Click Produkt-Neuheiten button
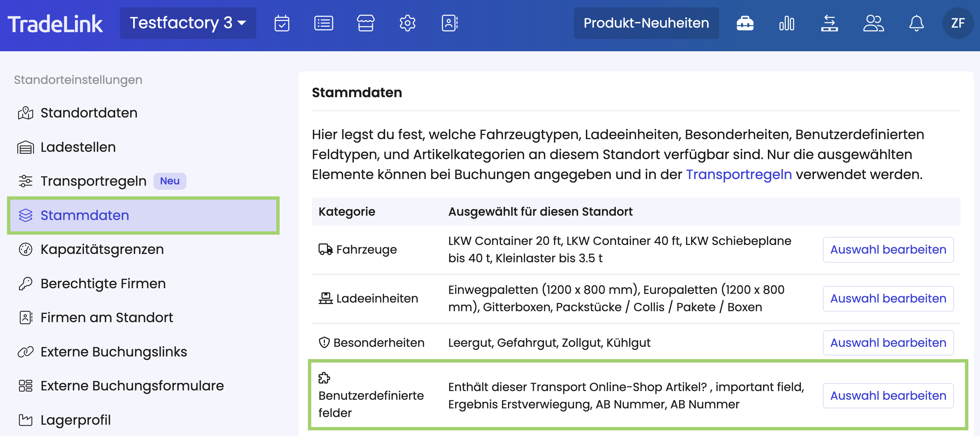Viewport: 980px width, 436px height. click(646, 23)
